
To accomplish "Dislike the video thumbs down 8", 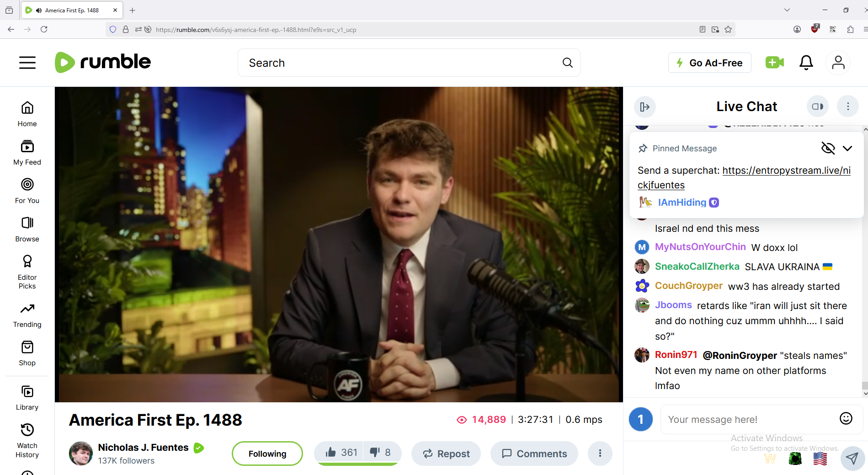I will point(381,453).
